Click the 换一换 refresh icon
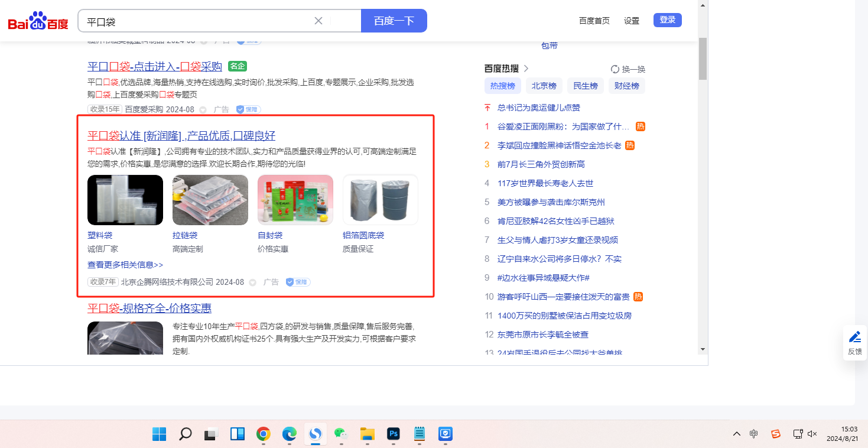868x448 pixels. (x=615, y=69)
